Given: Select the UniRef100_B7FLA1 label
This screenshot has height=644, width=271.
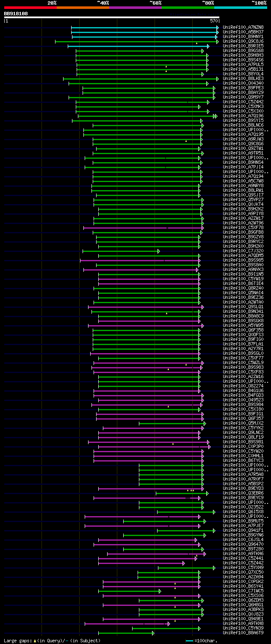Looking at the screenshot, I should coord(242,344).
